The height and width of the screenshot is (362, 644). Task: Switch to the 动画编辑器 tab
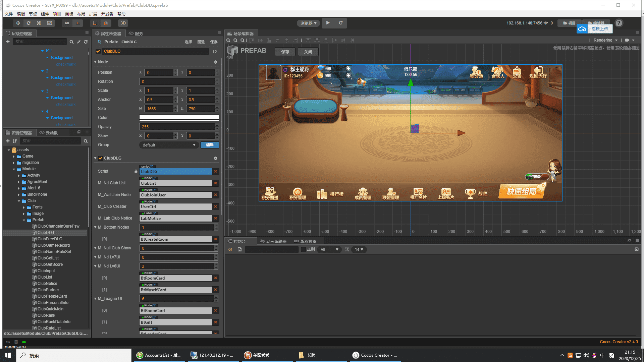point(273,241)
